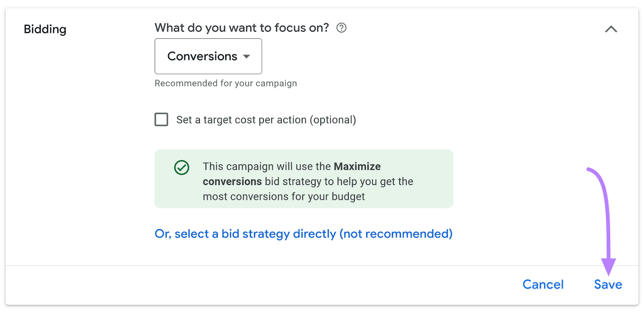Click 'What do you want to focus on?' label

coord(242,28)
